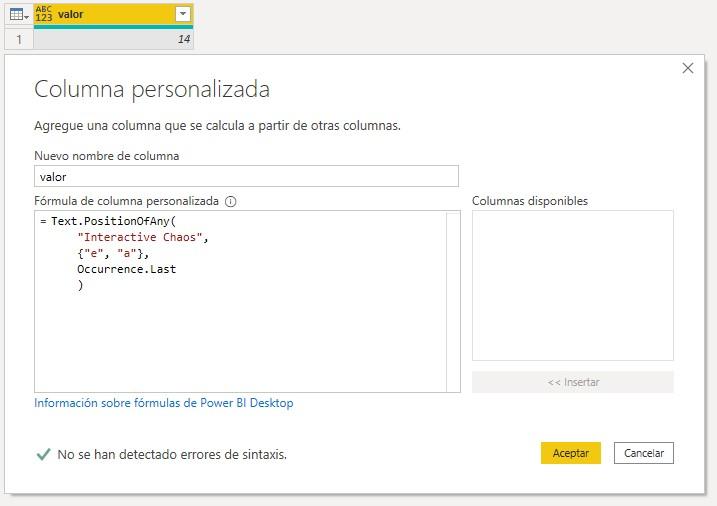Click Occurrence.Last in the formula editor
The height and width of the screenshot is (506, 717).
[126, 269]
